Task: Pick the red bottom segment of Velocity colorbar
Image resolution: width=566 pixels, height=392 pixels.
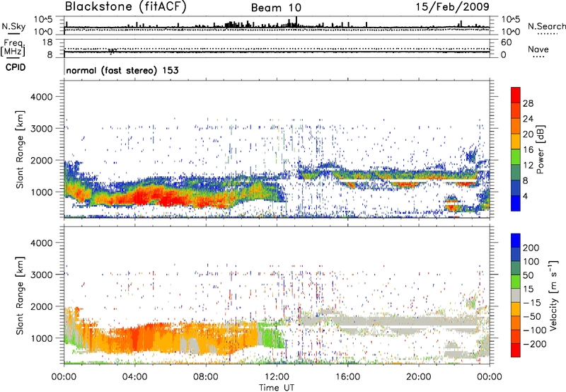Action: tap(516, 350)
